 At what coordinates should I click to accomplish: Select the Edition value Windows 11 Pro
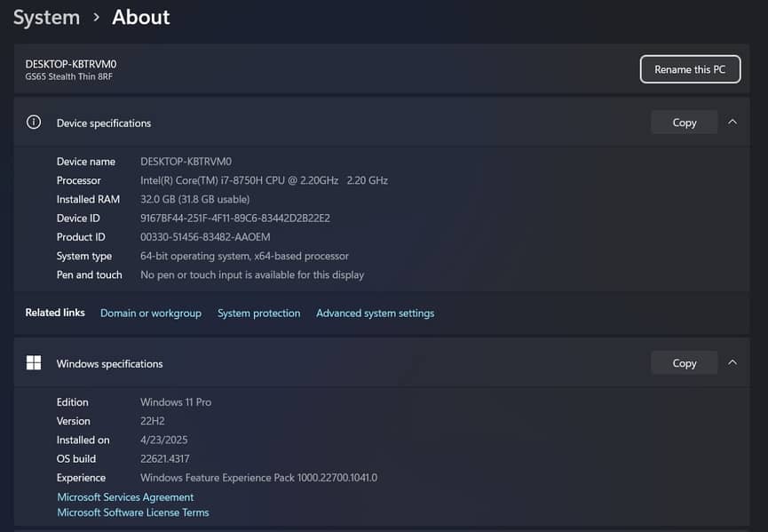tap(176, 402)
